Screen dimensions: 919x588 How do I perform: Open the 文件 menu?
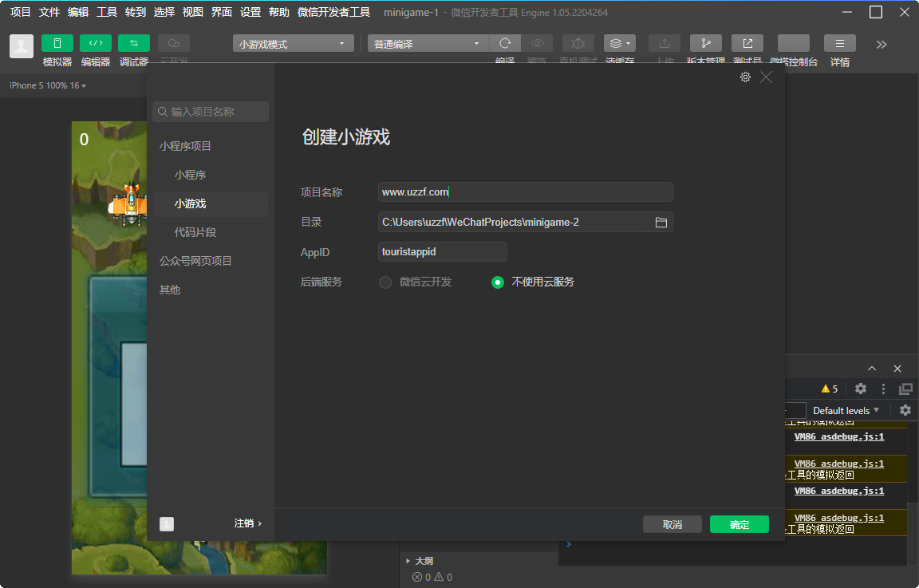pos(49,12)
